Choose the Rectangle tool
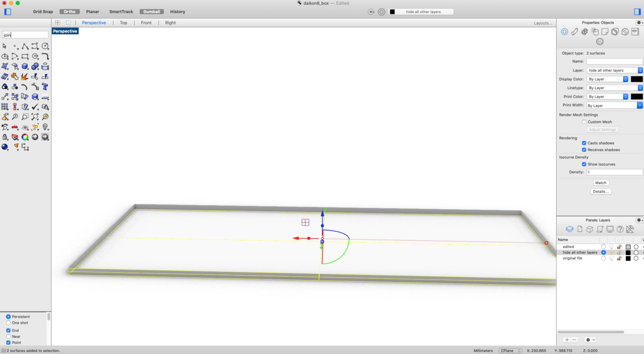The height and width of the screenshot is (354, 644). pos(25,56)
